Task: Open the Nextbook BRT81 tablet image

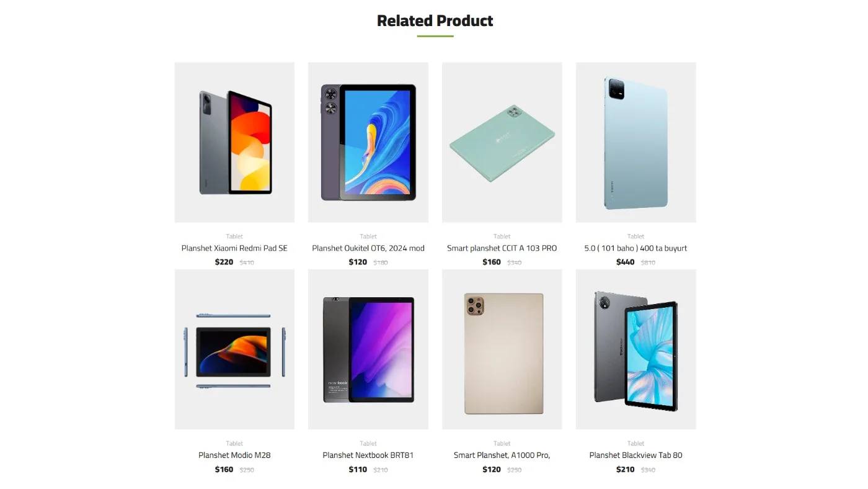Action: click(x=368, y=349)
